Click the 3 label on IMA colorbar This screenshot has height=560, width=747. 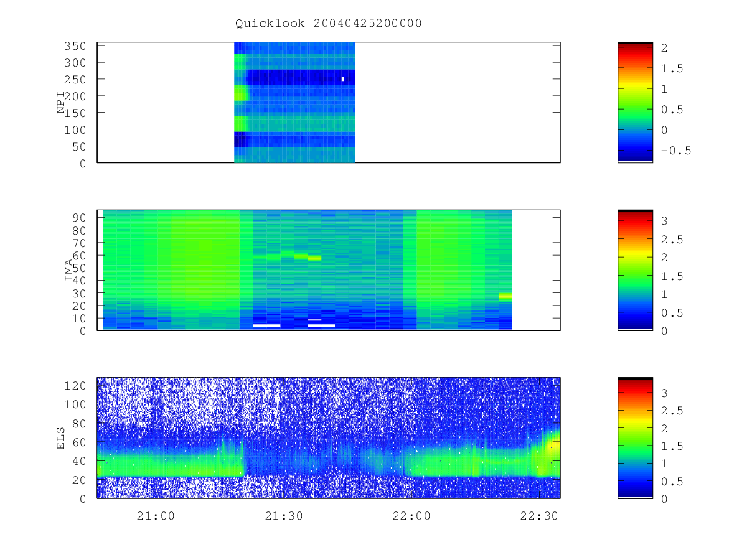[x=664, y=220]
